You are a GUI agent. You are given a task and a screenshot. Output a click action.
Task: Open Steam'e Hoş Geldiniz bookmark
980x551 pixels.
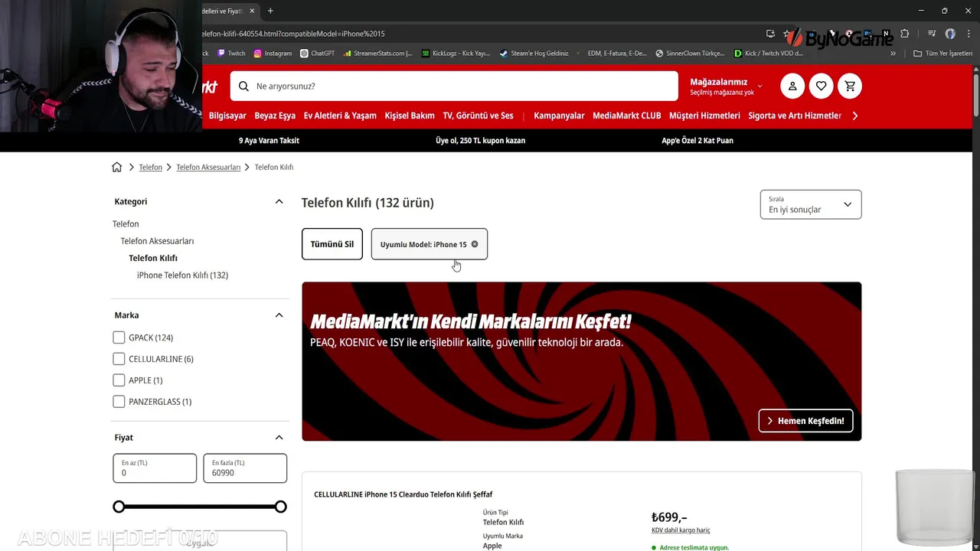point(534,54)
